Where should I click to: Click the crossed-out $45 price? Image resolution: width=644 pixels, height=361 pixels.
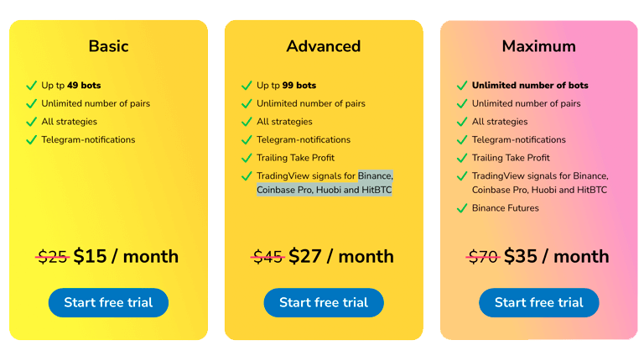[267, 258]
